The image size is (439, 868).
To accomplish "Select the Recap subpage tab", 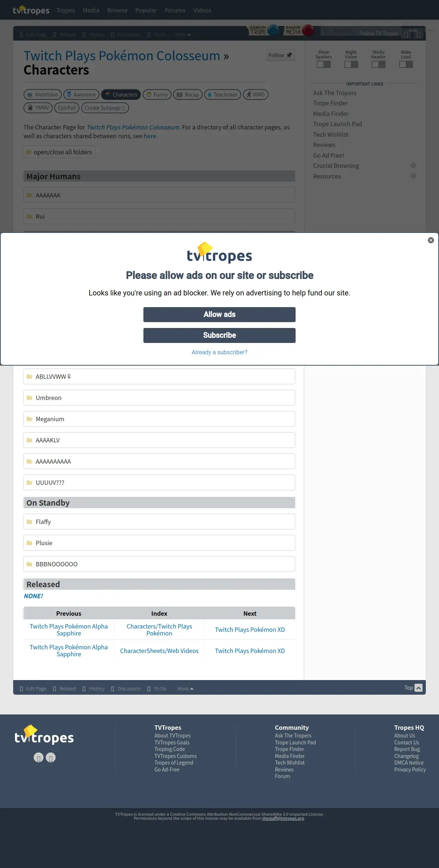I will [x=188, y=95].
